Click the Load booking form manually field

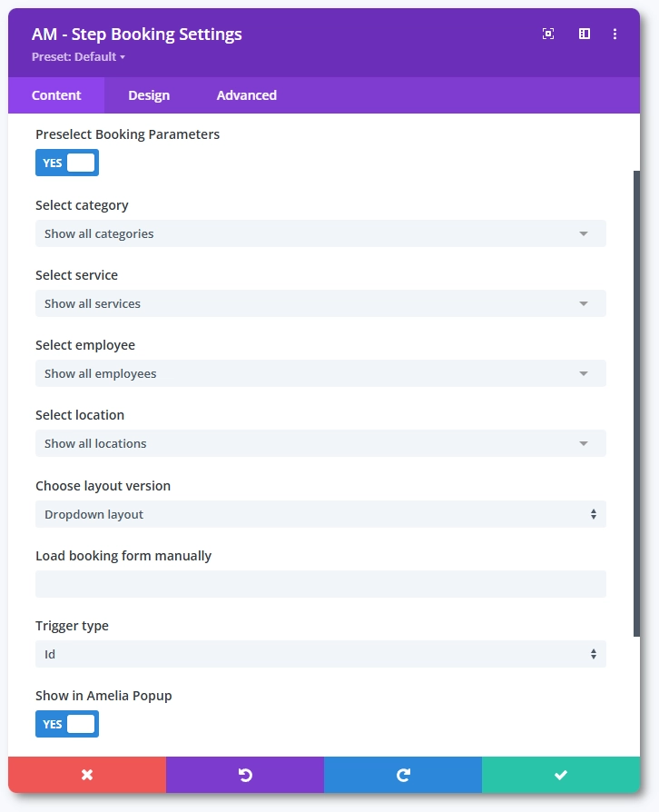320,584
